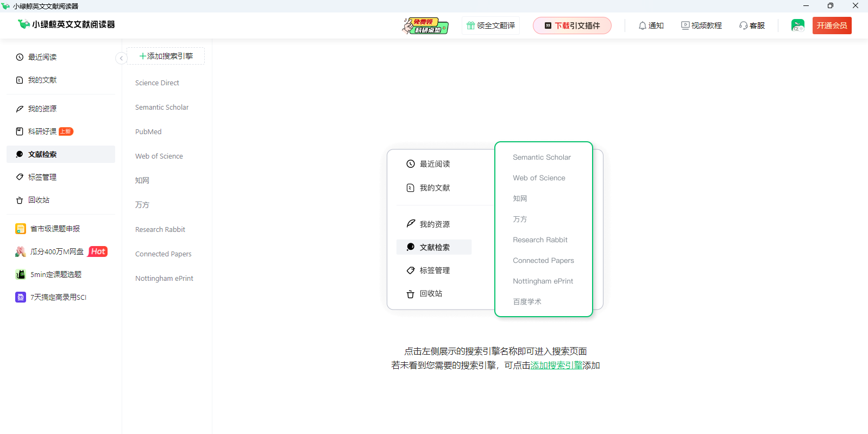868x434 pixels.
Task: Maximize the application window
Action: tap(831, 6)
